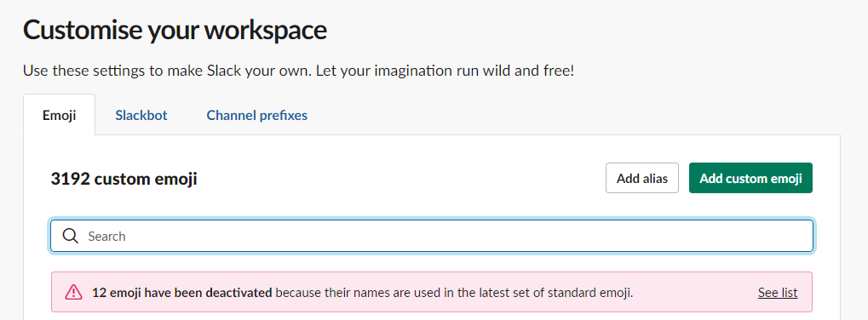
Task: Click the 'Use these settings' description text
Action: coord(298,71)
